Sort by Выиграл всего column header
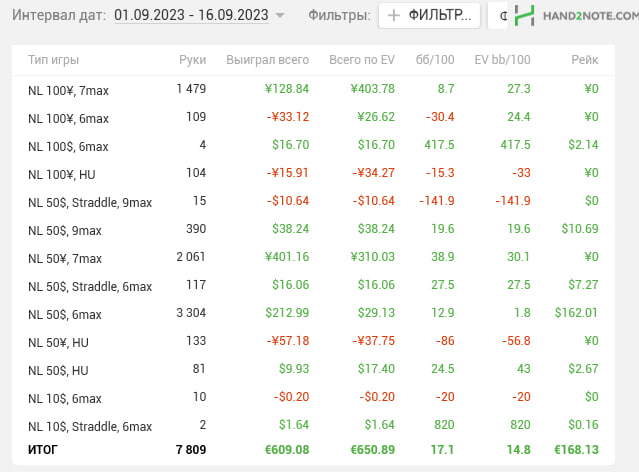 coord(267,60)
